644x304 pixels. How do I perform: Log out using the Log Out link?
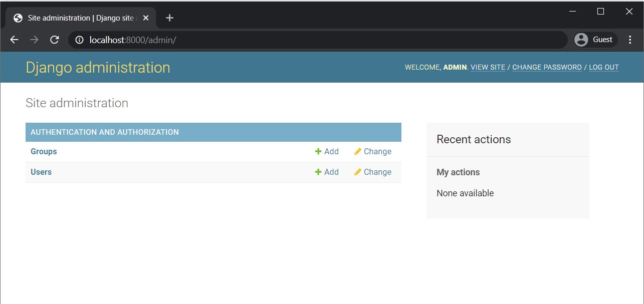coord(603,68)
